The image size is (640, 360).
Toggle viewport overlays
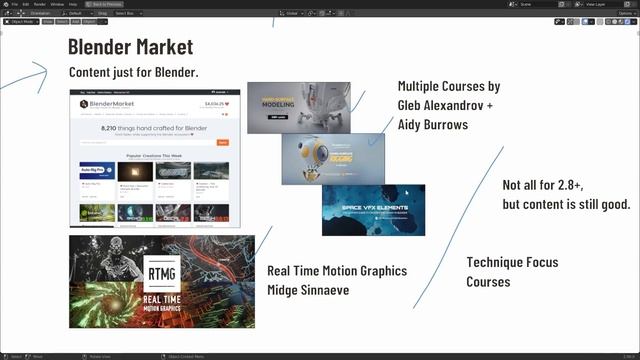585,22
